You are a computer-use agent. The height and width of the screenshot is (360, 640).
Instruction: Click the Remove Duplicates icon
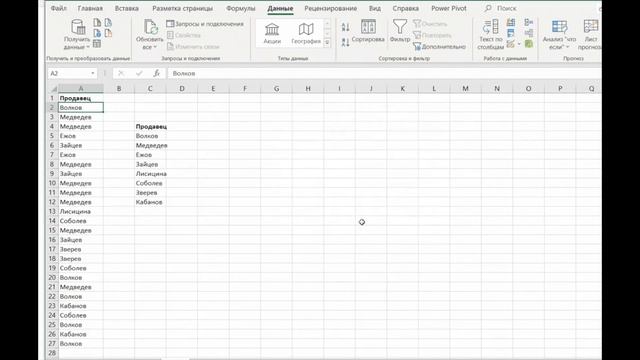(x=511, y=33)
